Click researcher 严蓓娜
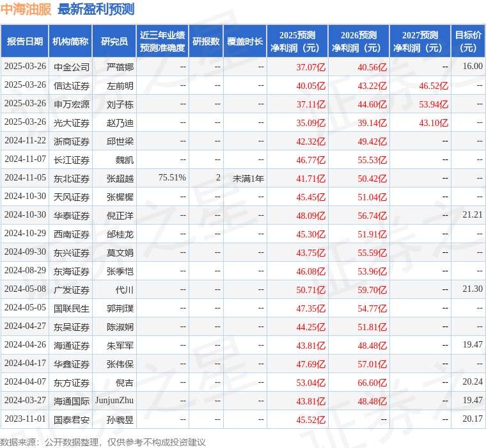 (x=120, y=67)
